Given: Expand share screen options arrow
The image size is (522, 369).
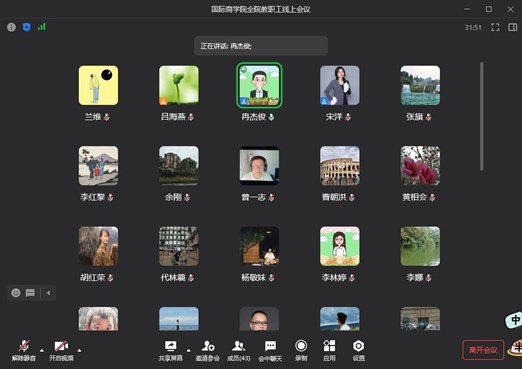Looking at the screenshot, I should [189, 350].
